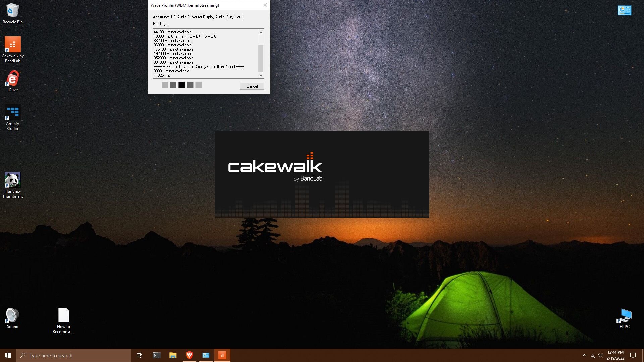Open Task View from the taskbar
The width and height of the screenshot is (644, 362).
[140, 355]
